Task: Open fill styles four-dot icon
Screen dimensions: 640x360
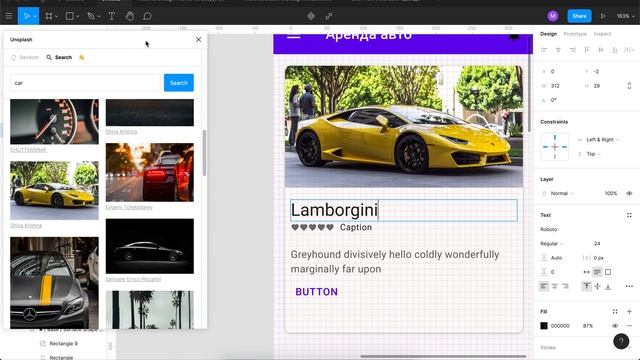Action: [615, 311]
